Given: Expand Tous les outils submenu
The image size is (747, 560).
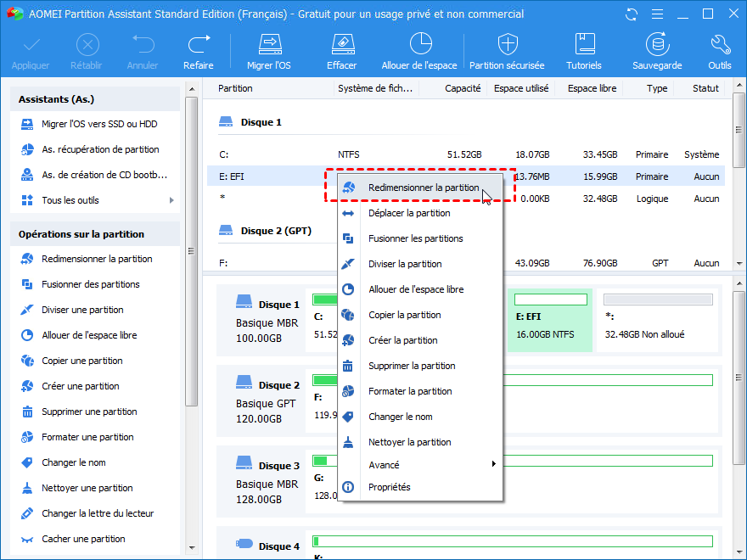Looking at the screenshot, I should 171,200.
